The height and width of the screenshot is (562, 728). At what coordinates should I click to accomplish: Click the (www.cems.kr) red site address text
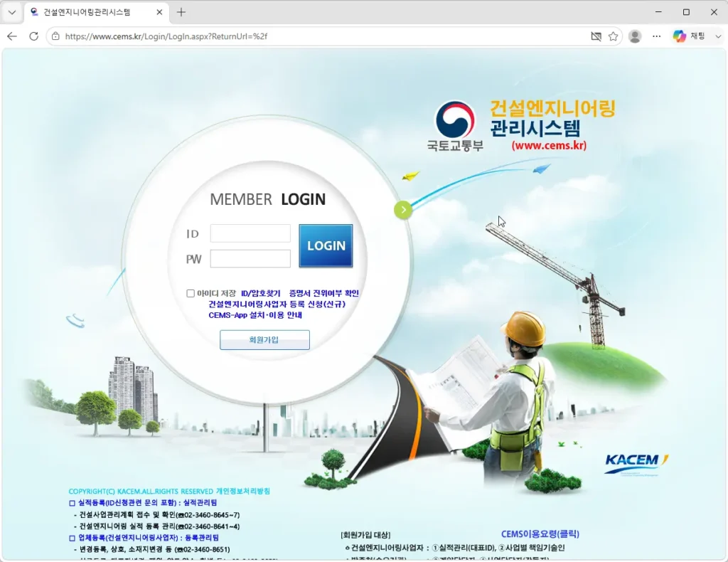tap(550, 145)
